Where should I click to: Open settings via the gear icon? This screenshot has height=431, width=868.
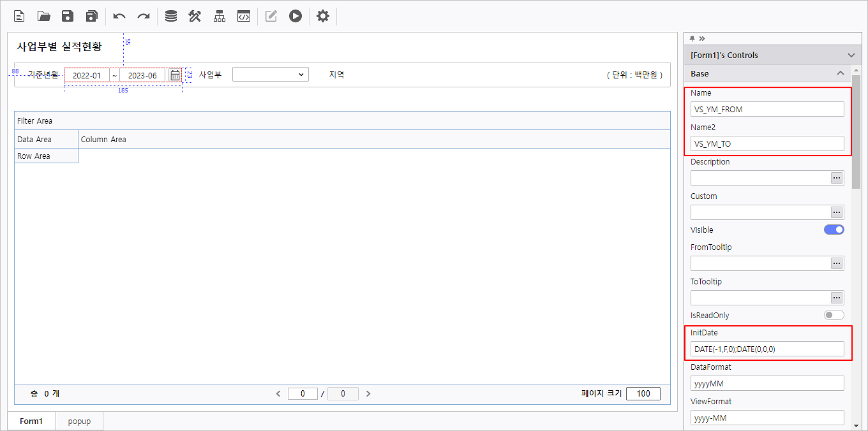coord(323,16)
